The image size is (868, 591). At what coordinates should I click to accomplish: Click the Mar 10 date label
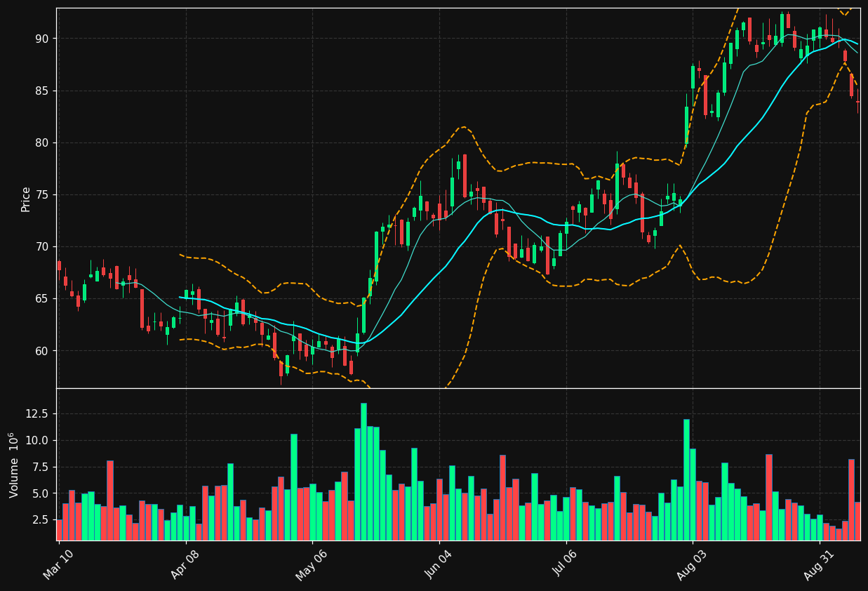(59, 564)
